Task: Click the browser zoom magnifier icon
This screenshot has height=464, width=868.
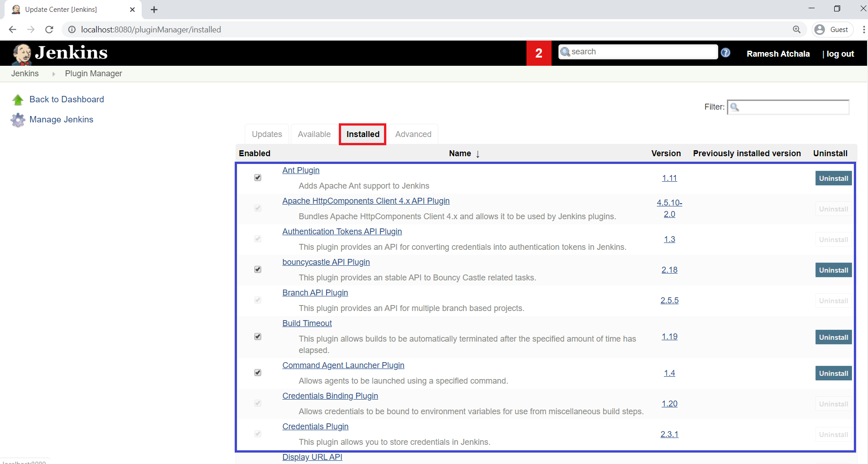Action: click(x=797, y=29)
